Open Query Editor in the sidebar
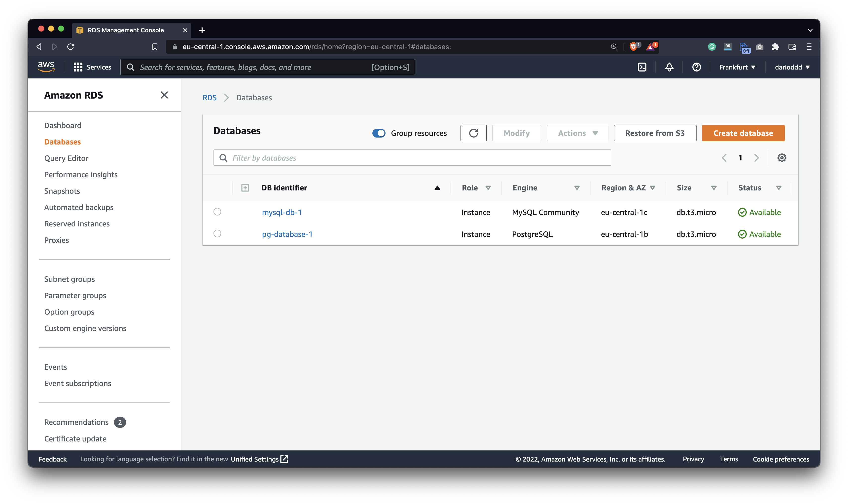Viewport: 848px width, 504px height. 66,158
